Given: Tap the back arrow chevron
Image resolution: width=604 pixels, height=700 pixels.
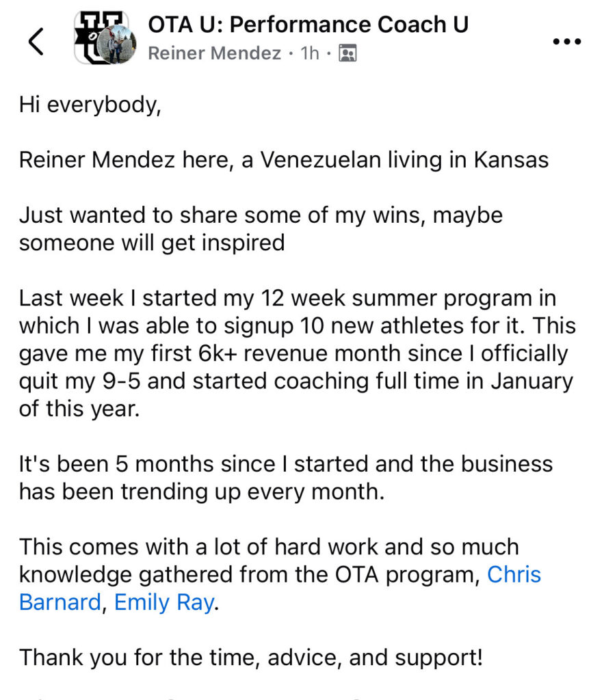Looking at the screenshot, I should coord(36,41).
